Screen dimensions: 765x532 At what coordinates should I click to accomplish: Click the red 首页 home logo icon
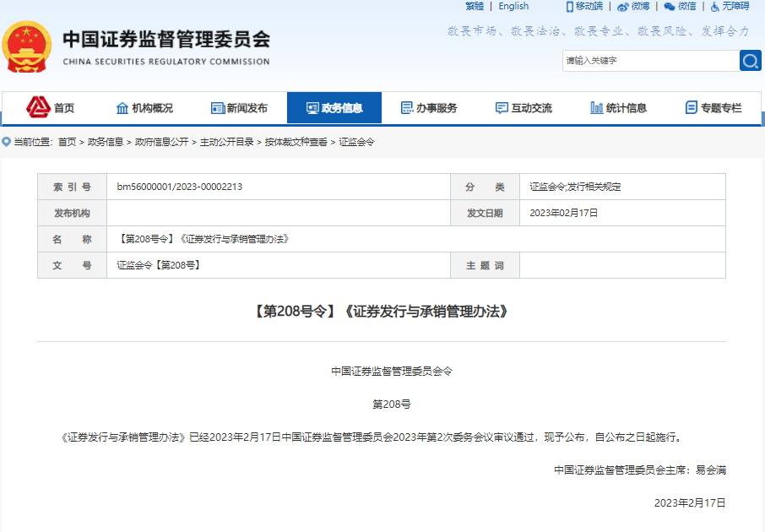39,107
